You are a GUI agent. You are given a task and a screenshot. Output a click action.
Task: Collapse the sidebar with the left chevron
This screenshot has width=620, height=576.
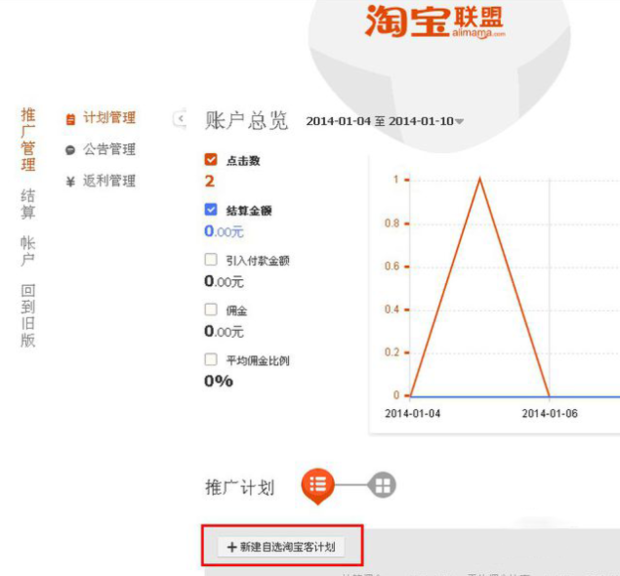[180, 118]
